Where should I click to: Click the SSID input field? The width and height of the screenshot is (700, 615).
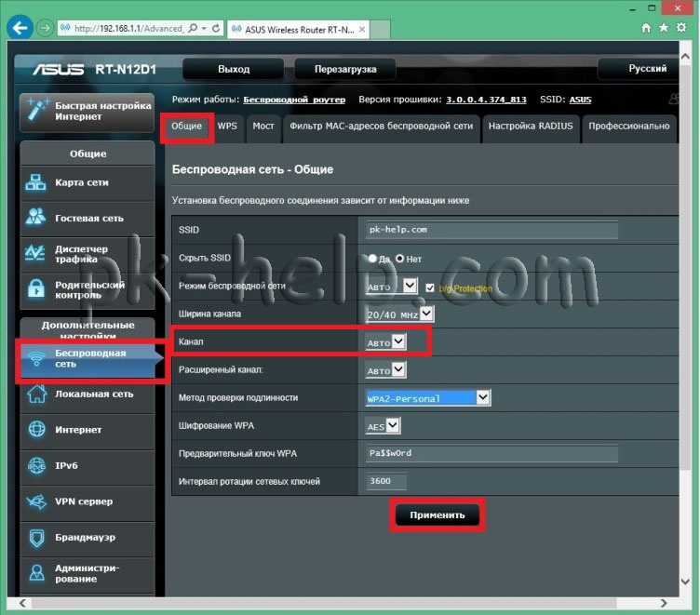click(492, 230)
